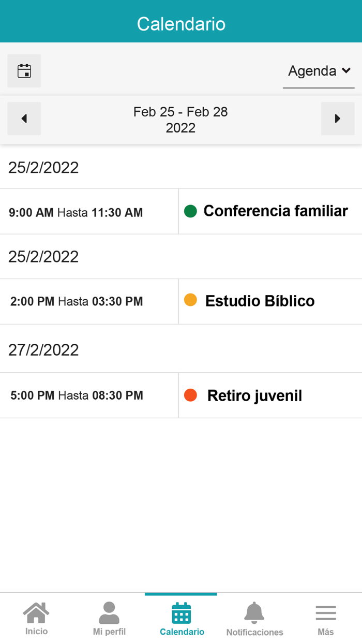Select the 5:00 PM Hasta 08:30 PM slot
This screenshot has height=644, width=362.
point(77,396)
